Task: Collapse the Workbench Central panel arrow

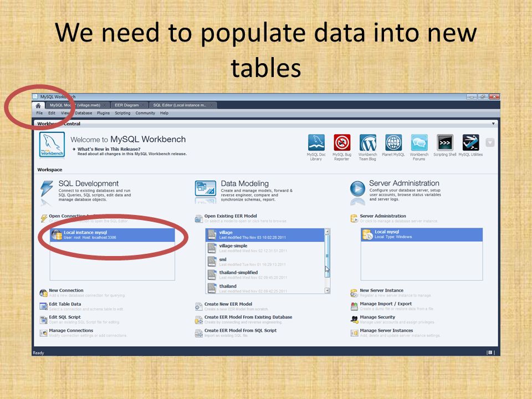Action: tap(493, 124)
